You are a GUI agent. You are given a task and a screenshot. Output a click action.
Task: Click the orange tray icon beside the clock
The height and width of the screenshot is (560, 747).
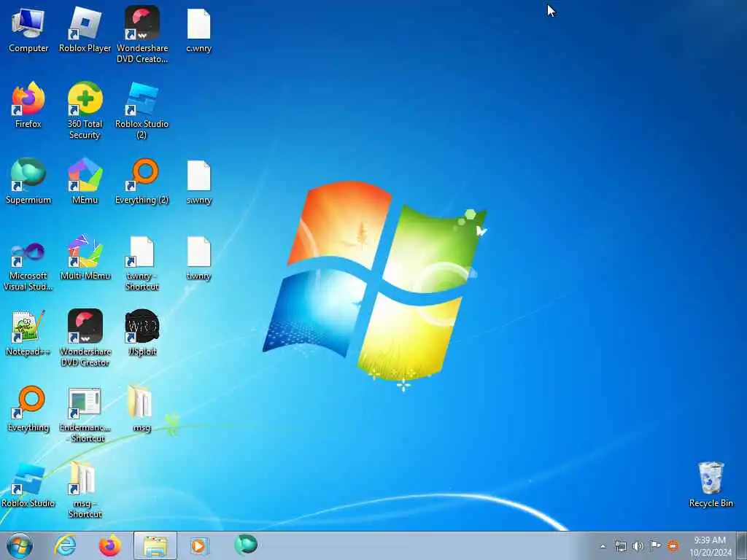pos(673,545)
